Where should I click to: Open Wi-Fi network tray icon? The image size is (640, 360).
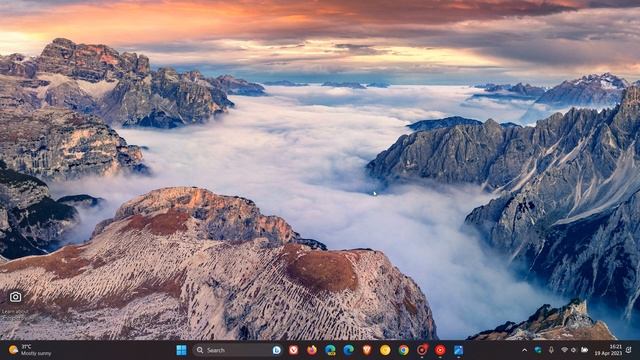click(x=564, y=350)
